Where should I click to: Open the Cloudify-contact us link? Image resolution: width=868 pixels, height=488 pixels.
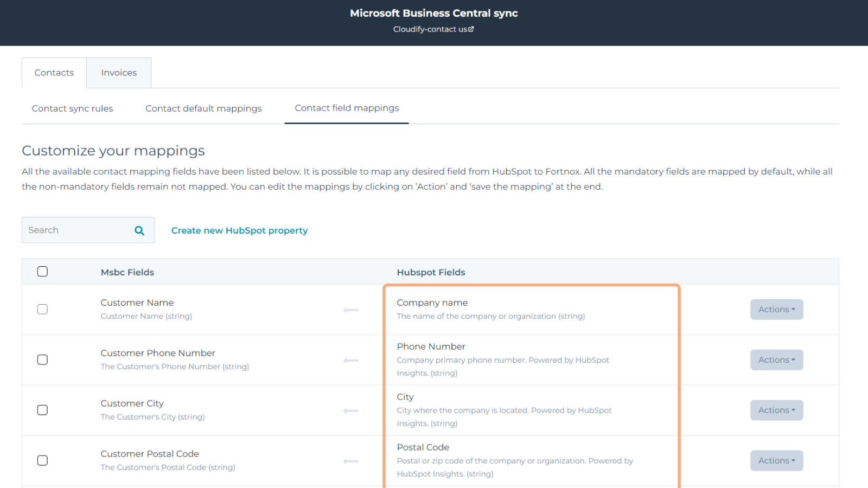click(433, 29)
